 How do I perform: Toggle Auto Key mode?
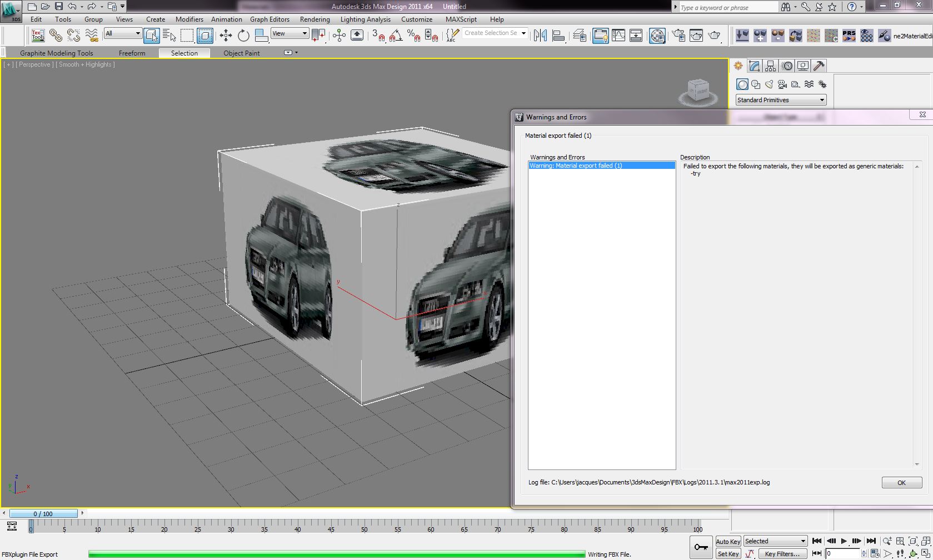[x=727, y=541]
